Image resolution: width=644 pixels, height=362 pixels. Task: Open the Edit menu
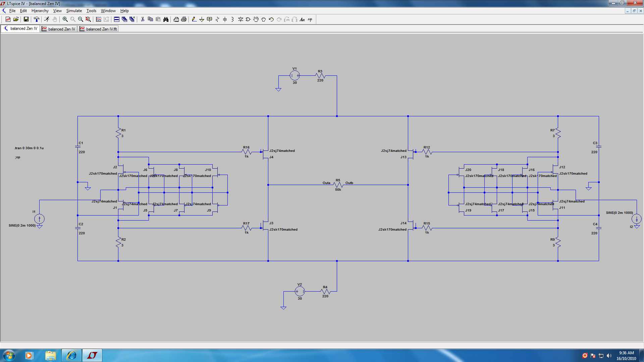[x=23, y=11]
